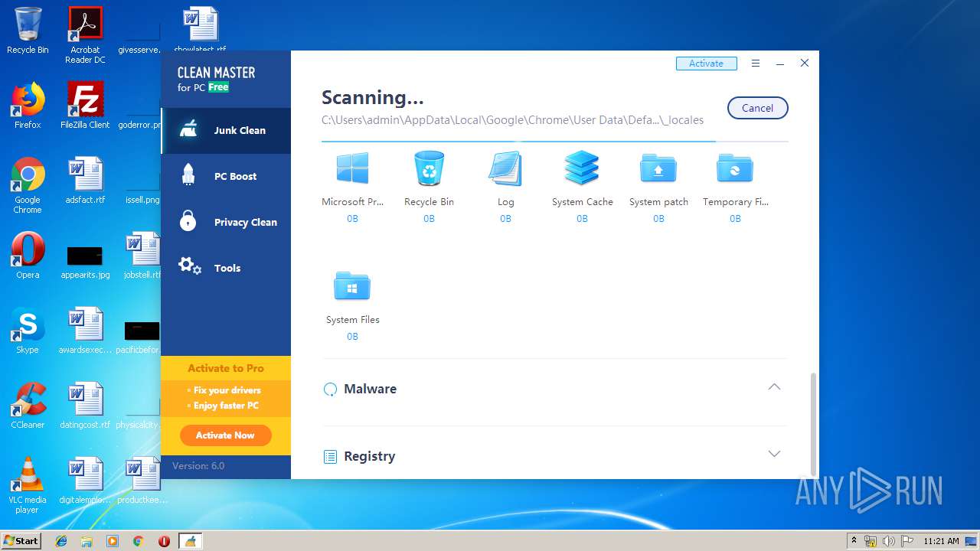Click the Activate to Pro banner heading
Screen dimensions: 980x551
coord(226,368)
